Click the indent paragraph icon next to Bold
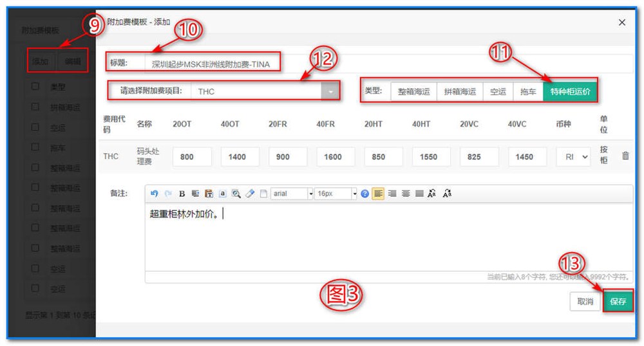Viewport: 644px width, 346px height. (195, 194)
